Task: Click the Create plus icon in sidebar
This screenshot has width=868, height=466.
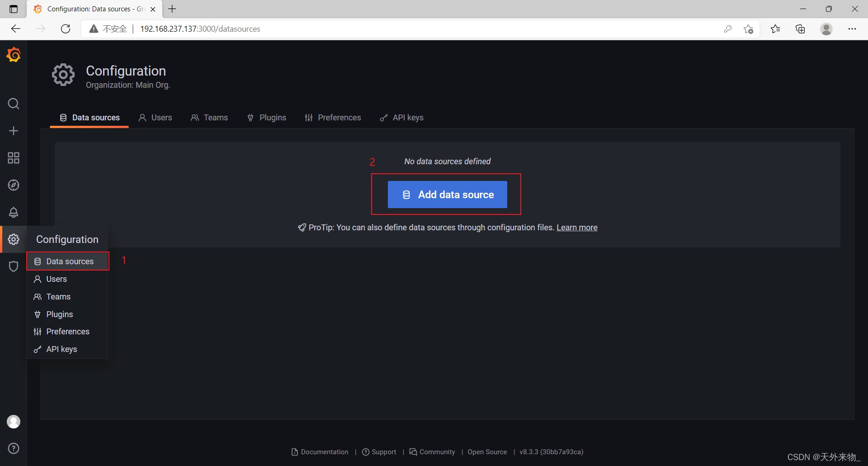Action: pyautogui.click(x=14, y=131)
